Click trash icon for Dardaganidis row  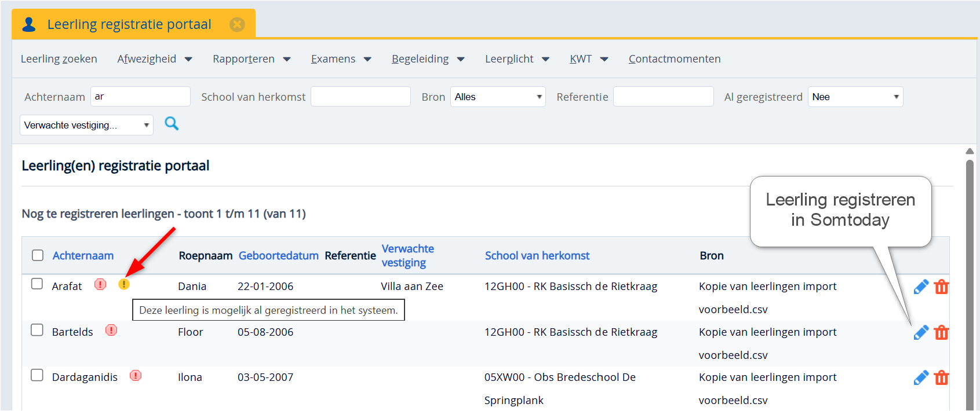[942, 377]
